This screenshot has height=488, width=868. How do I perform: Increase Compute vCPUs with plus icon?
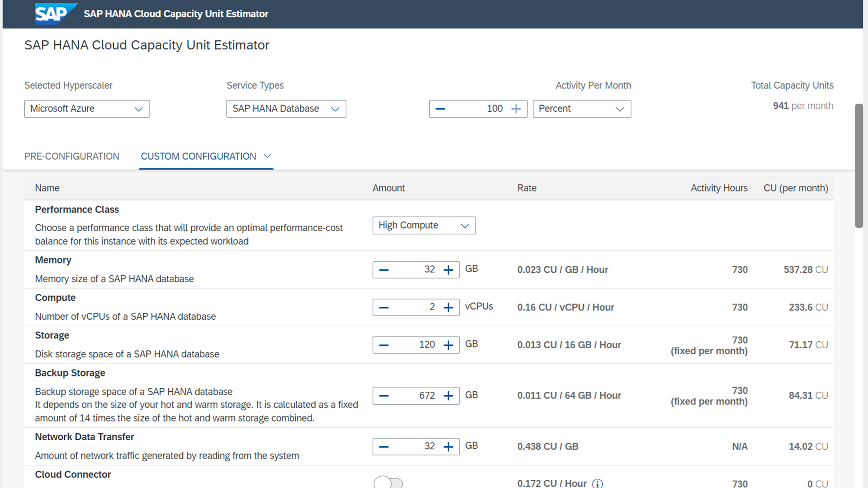pos(448,308)
